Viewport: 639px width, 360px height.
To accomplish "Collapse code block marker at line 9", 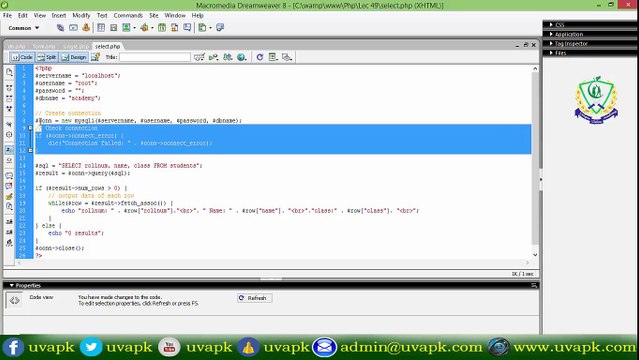I will coord(30,128).
